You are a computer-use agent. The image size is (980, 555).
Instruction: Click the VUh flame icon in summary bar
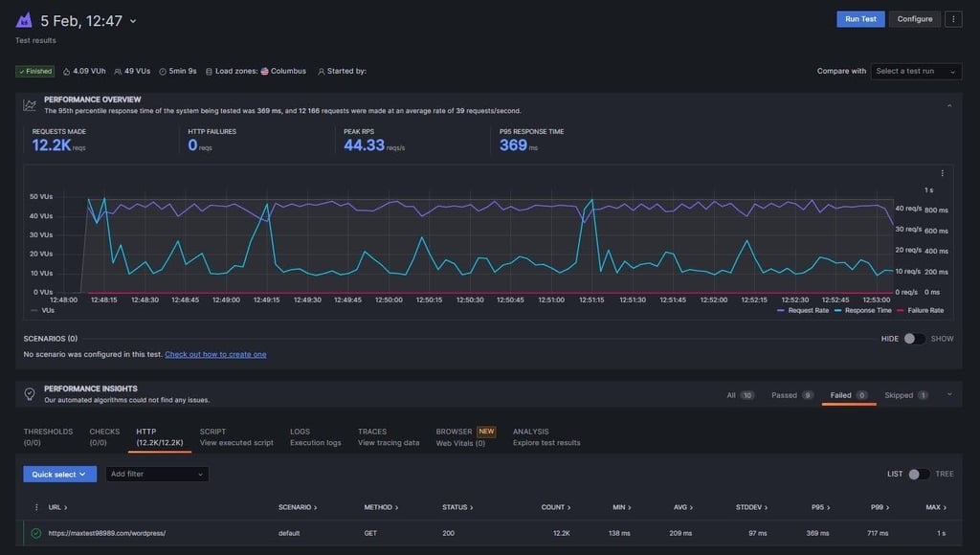pyautogui.click(x=66, y=71)
